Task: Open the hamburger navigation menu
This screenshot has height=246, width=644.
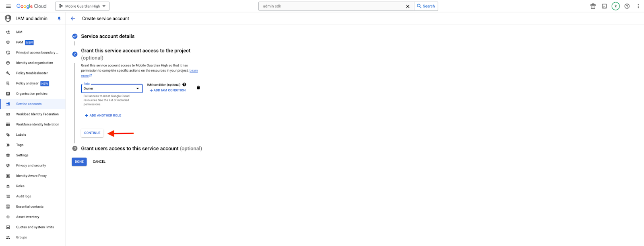Action: (x=8, y=6)
